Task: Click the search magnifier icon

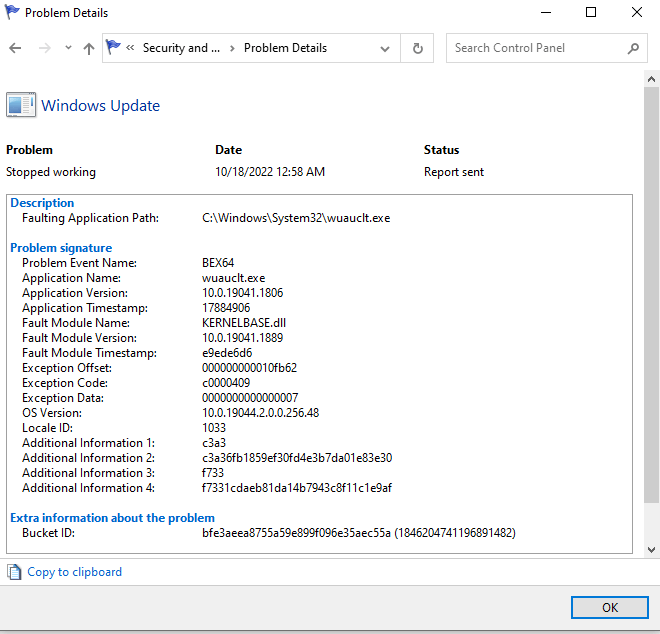Action: click(x=633, y=48)
